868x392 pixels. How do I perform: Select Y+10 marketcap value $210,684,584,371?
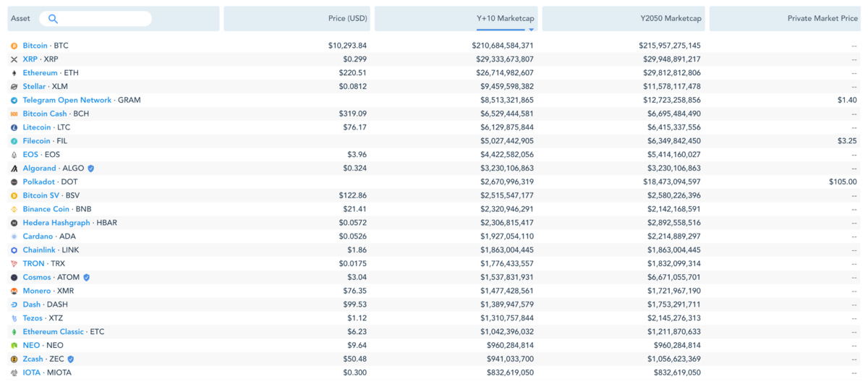tap(503, 46)
